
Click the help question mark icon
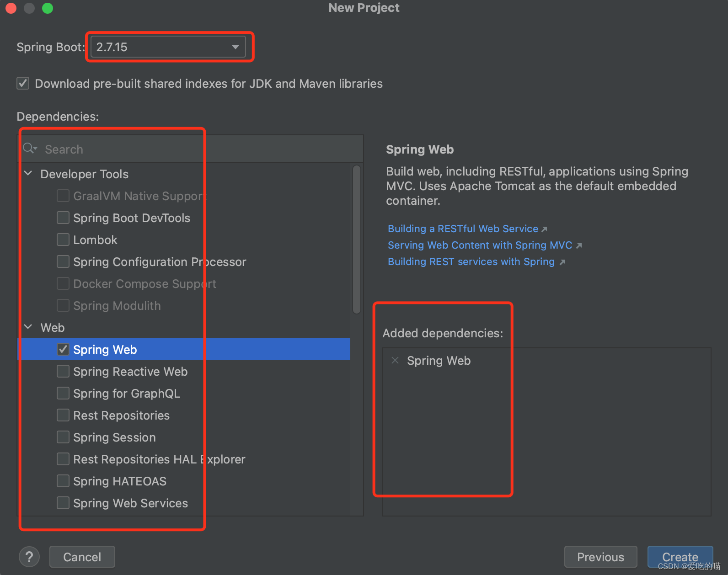(x=29, y=557)
